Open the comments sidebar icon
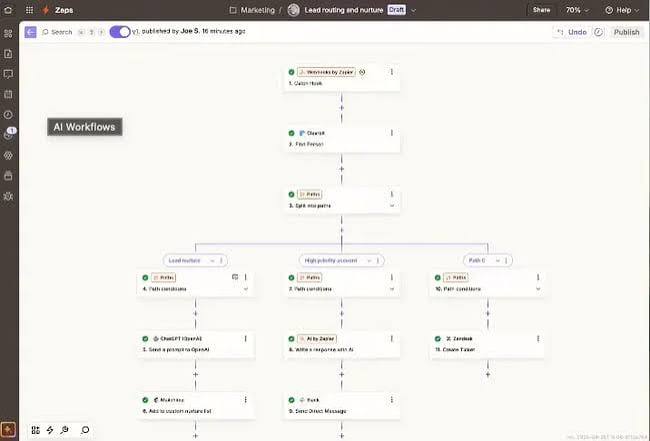Image resolution: width=650 pixels, height=441 pixels. 8,74
